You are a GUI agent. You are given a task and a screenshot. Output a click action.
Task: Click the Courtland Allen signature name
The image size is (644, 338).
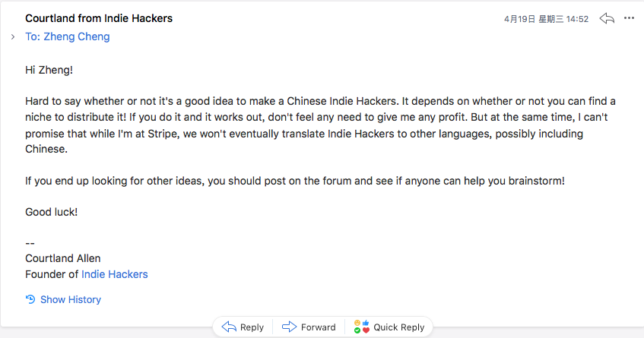pos(63,258)
